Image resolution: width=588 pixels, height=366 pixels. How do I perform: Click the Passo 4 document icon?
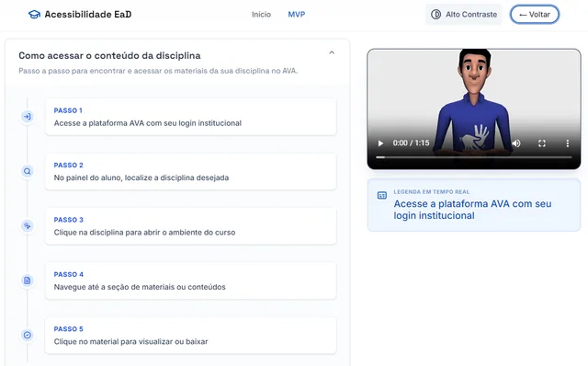point(28,280)
